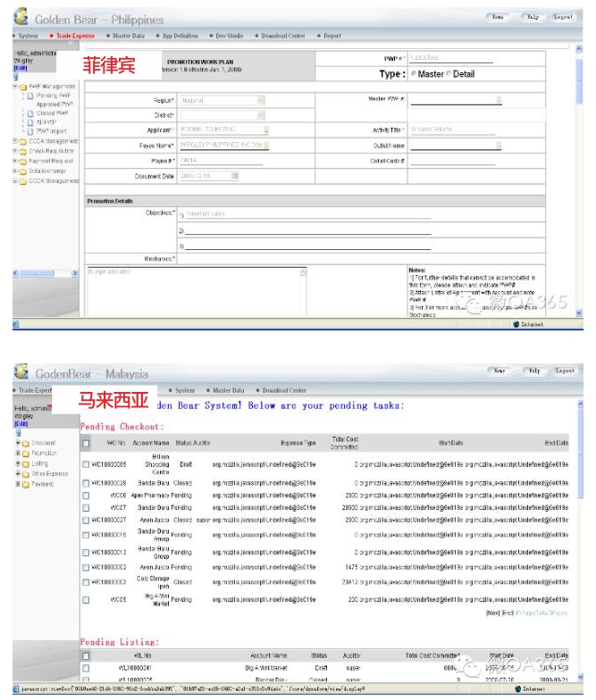Click Payment Request folder icon

pos(23,162)
